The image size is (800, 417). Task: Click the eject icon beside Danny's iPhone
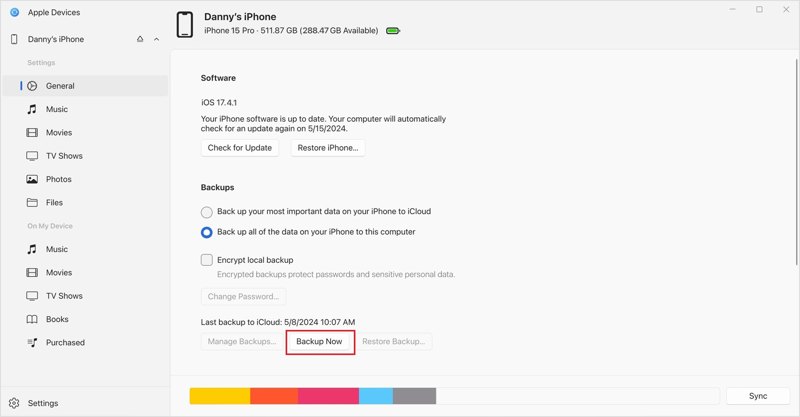tap(140, 39)
